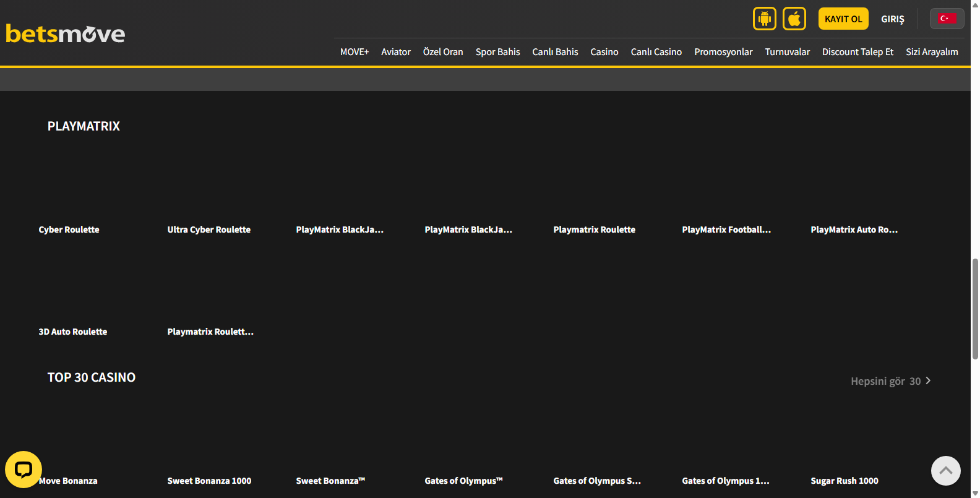Image resolution: width=980 pixels, height=498 pixels.
Task: Open Turnuvalar from the menu
Action: pos(788,52)
